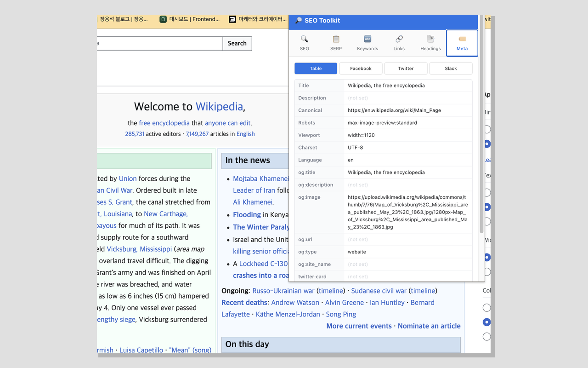588x368 pixels.
Task: Open the Andrew Watson link
Action: [x=295, y=302]
